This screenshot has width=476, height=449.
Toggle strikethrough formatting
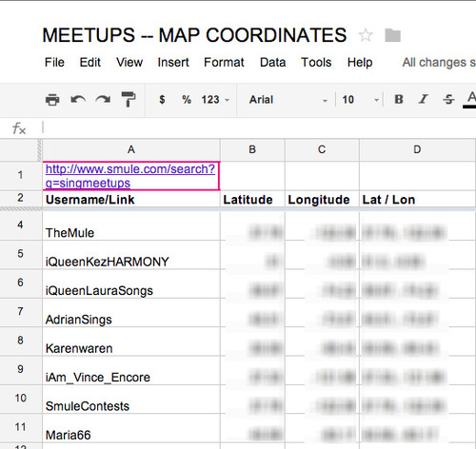pyautogui.click(x=448, y=100)
